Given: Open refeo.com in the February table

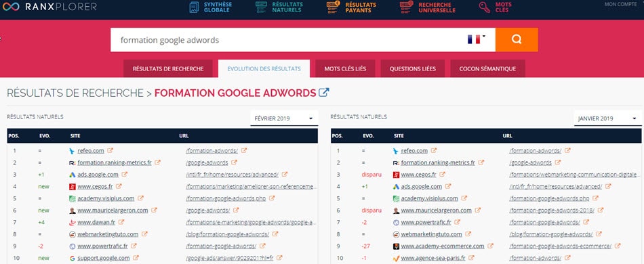Looking at the screenshot, I should tap(91, 151).
